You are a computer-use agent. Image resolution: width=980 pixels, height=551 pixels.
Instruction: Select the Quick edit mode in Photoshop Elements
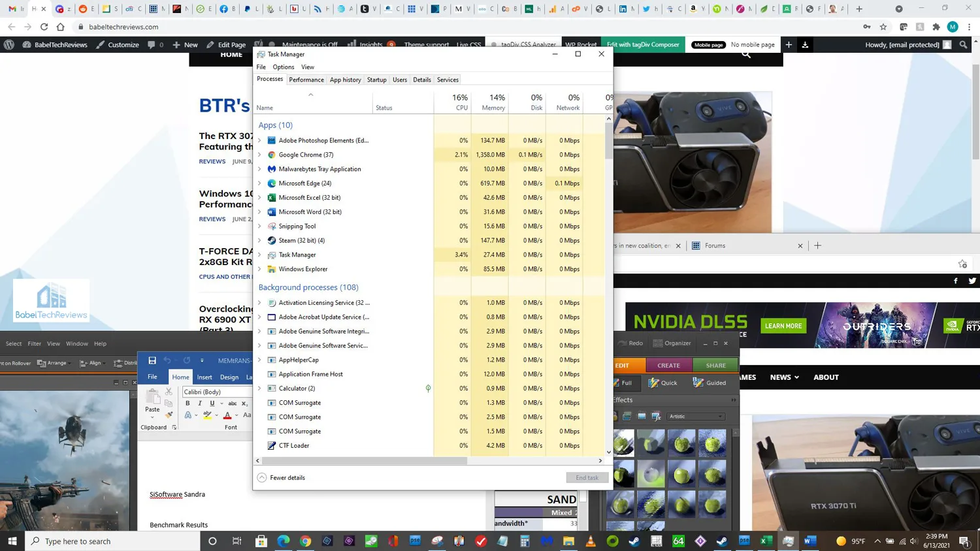663,383
